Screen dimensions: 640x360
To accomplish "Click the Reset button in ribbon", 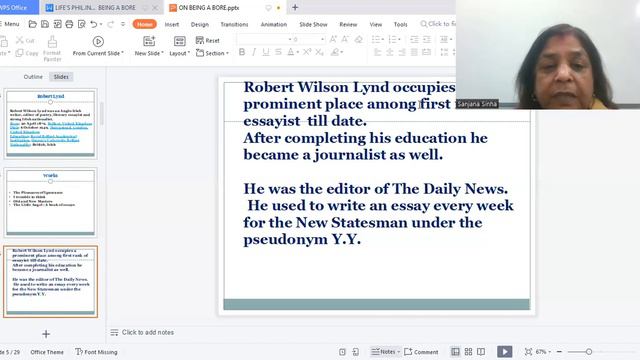I will [x=208, y=40].
